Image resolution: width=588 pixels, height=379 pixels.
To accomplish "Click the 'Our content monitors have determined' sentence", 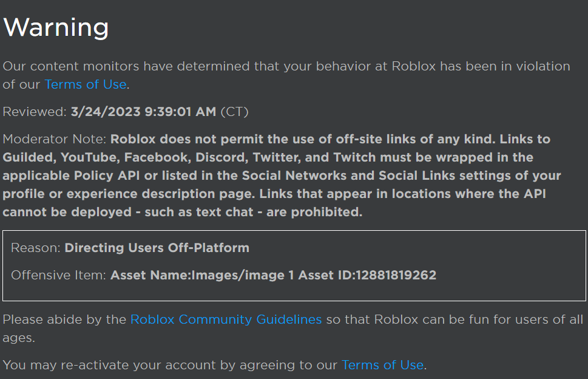I will (286, 66).
